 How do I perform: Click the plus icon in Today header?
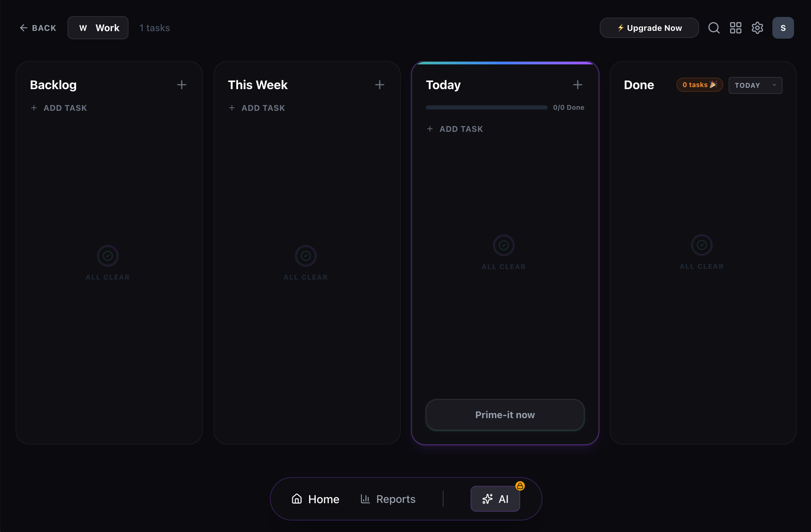click(578, 85)
